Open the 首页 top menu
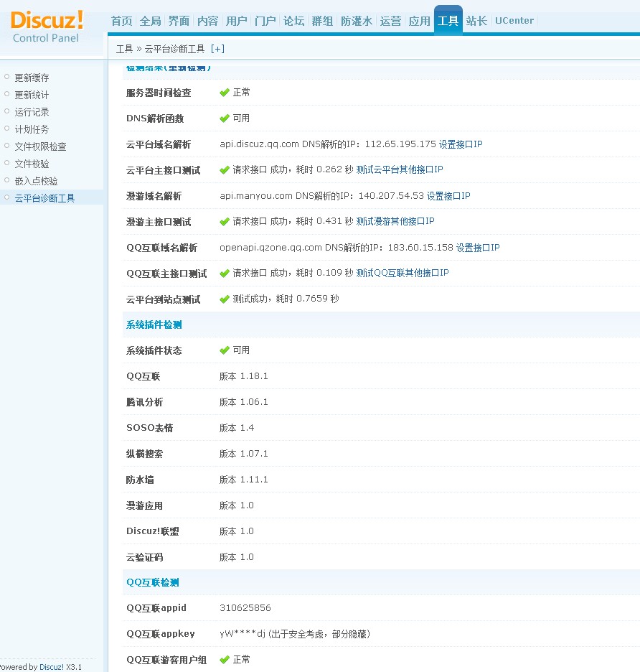This screenshot has height=672, width=640. click(x=122, y=21)
